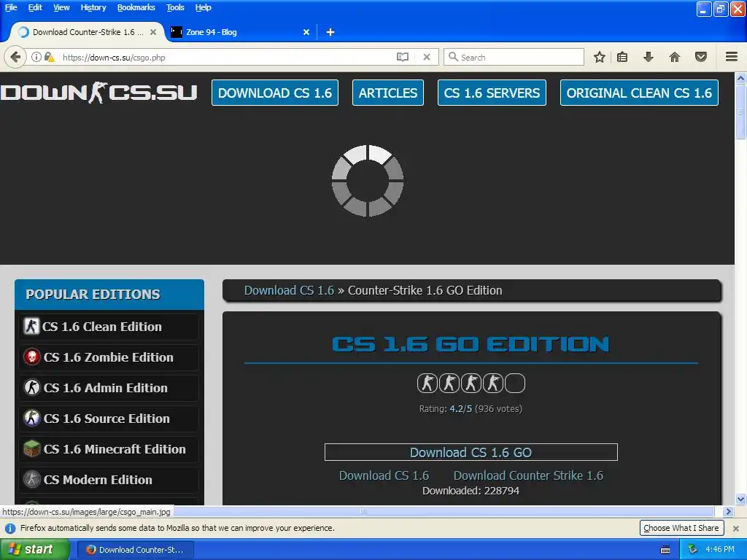This screenshot has width=747, height=560.
Task: Click ORIGINAL CLEAN CS 1.6 nav button
Action: (x=639, y=93)
